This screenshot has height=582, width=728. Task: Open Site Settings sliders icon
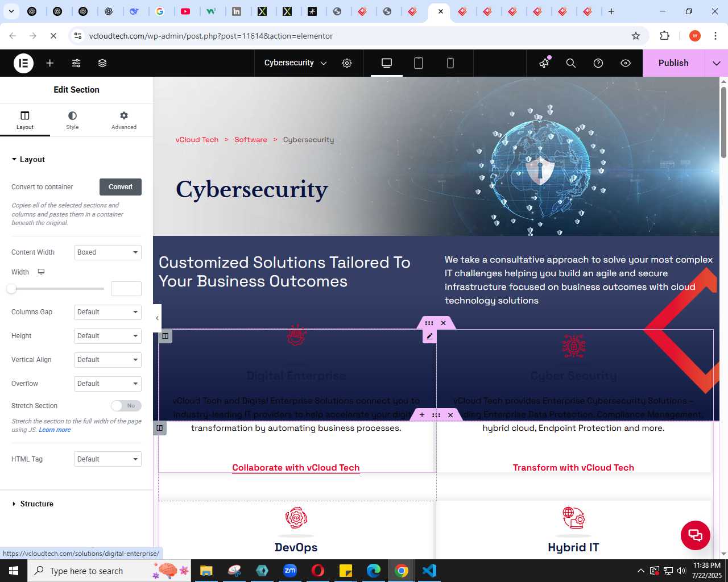click(76, 63)
